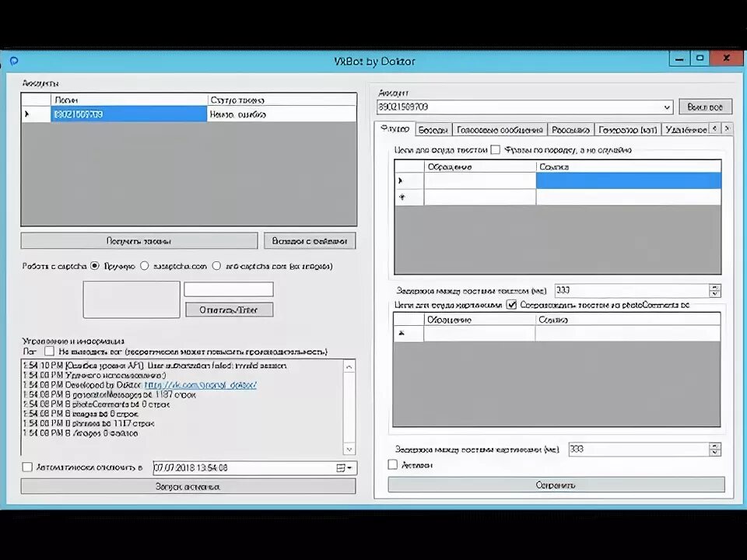Decrease the picture-post delay with down arrow
The width and height of the screenshot is (747, 560).
pos(715,453)
